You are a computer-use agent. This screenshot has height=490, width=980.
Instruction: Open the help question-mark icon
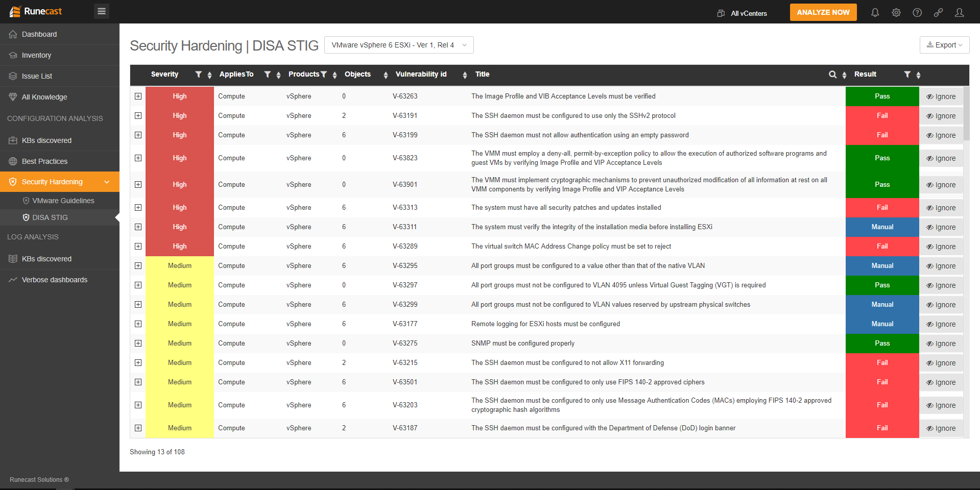click(x=917, y=12)
